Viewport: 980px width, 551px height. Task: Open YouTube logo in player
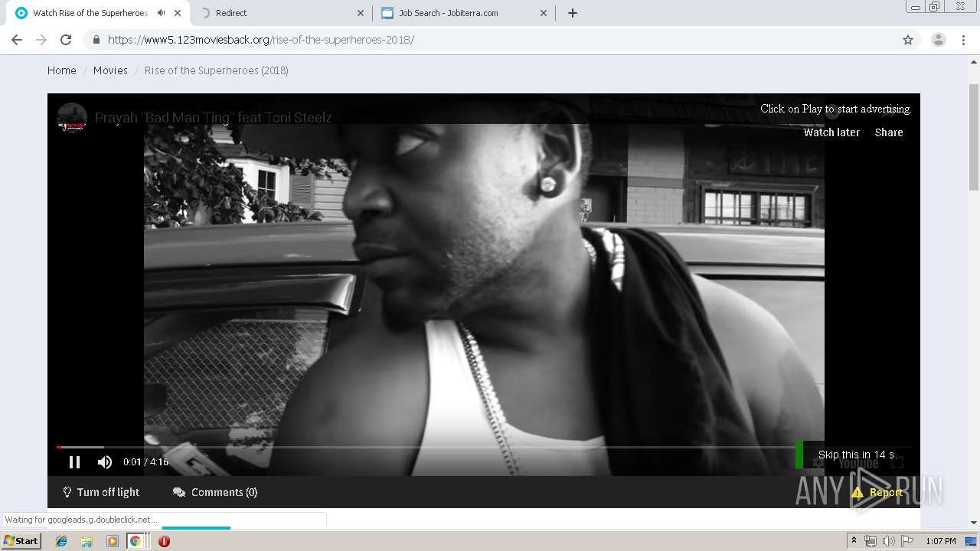[858, 463]
